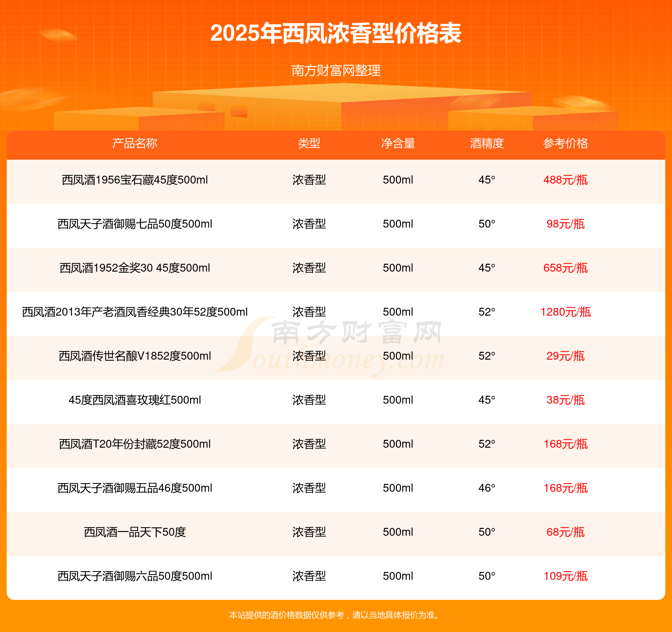Select 浓香型 in the 一品天下 row

click(309, 532)
